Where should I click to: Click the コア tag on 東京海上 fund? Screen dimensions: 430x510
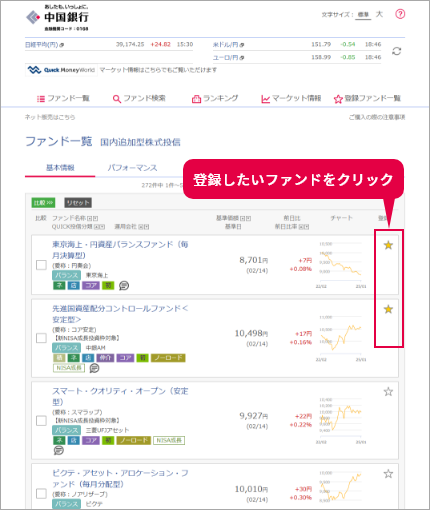91,285
